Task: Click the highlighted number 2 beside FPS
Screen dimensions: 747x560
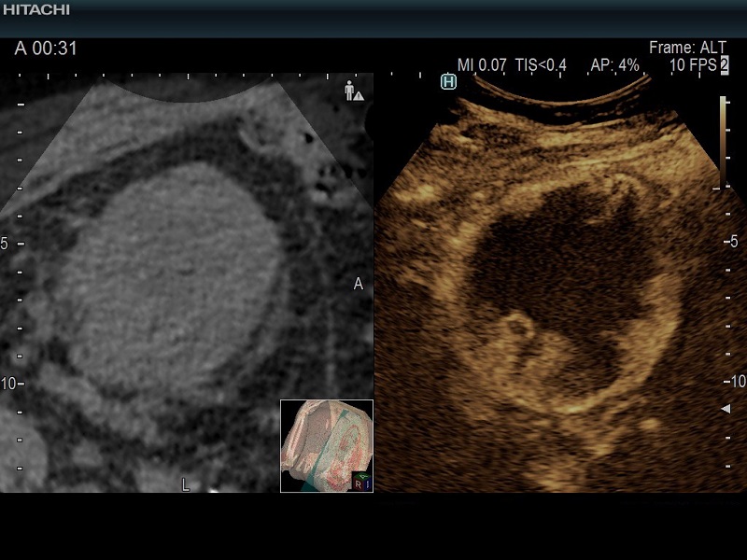Action: point(724,65)
